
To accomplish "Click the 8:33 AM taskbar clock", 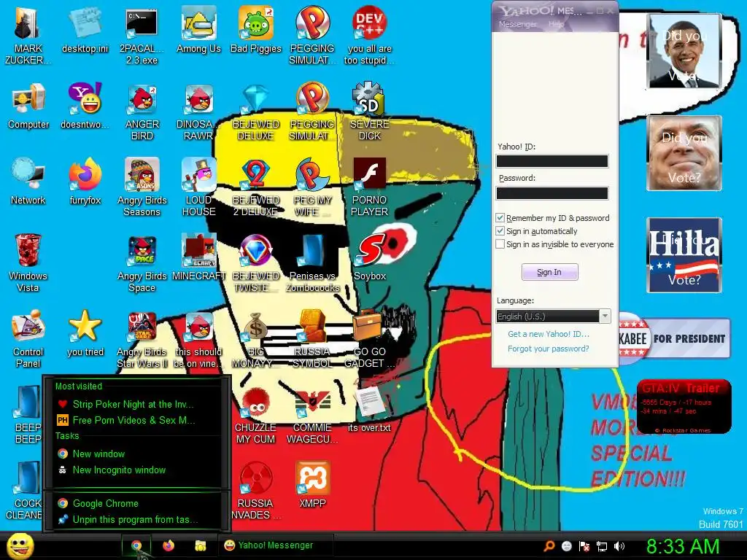I will pos(683,546).
